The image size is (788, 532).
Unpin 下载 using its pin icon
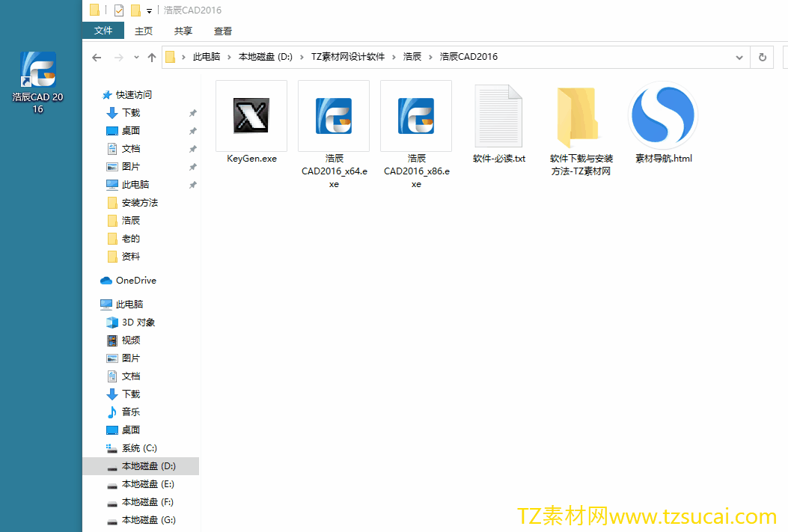click(192, 113)
